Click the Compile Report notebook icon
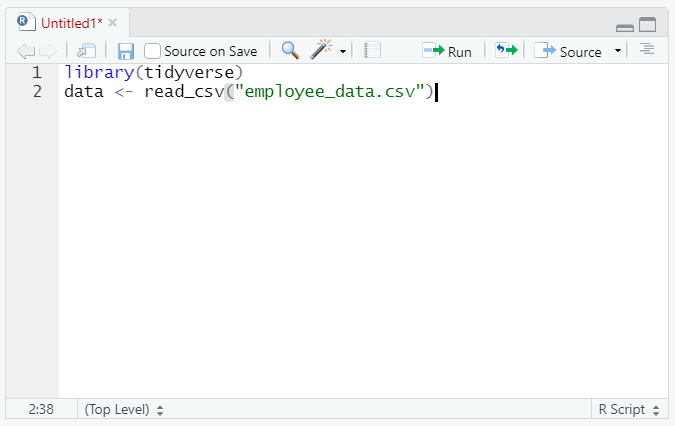 [x=373, y=51]
